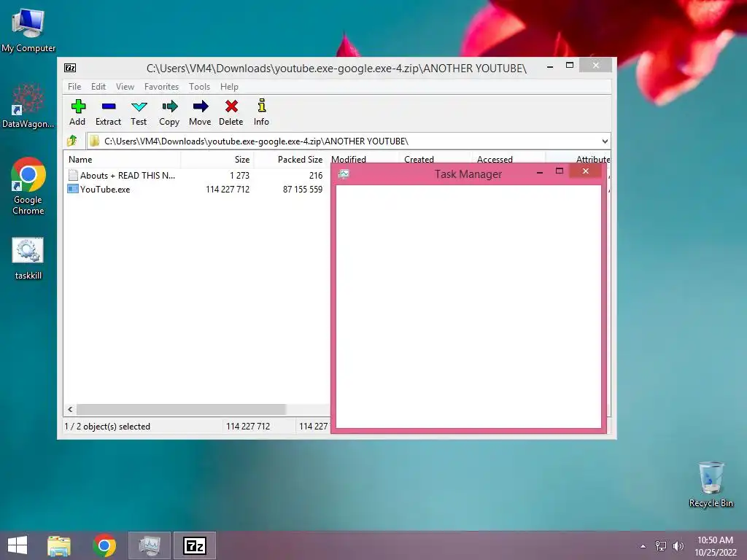
Task: Select the Move toolbar icon
Action: (x=200, y=112)
